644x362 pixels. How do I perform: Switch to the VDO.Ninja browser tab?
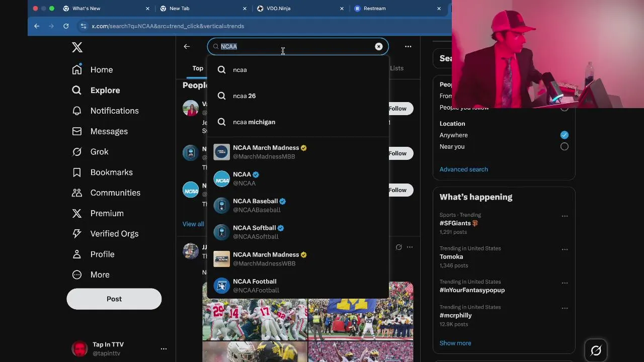click(x=301, y=9)
